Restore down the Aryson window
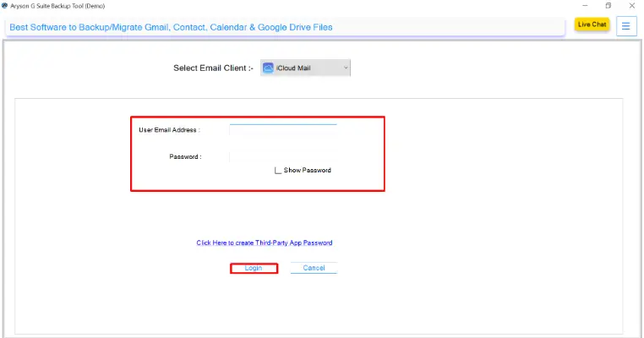This screenshot has width=644, height=338. [x=609, y=6]
